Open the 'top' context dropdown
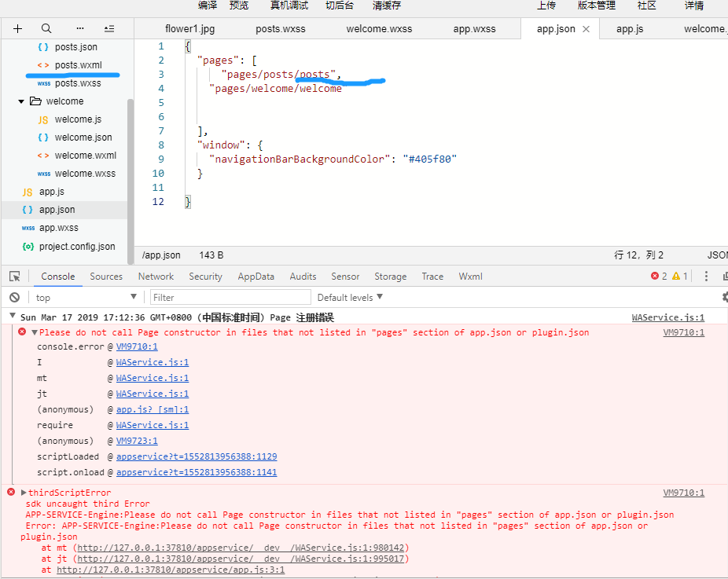The image size is (728, 579). pos(86,298)
